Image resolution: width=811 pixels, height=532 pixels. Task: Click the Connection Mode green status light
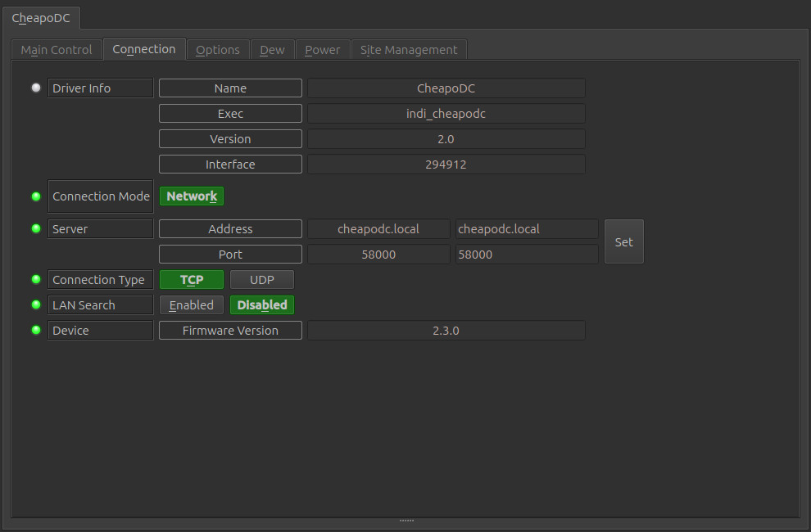point(36,196)
